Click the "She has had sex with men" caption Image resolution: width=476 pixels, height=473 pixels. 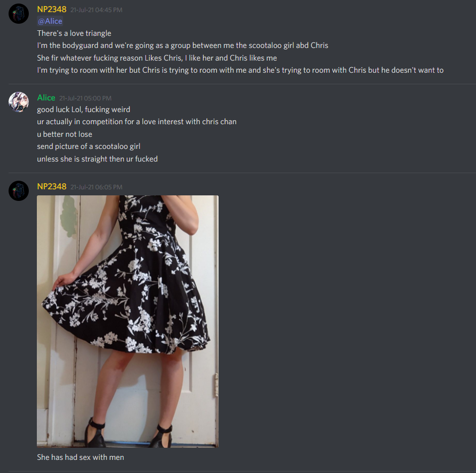coord(80,457)
